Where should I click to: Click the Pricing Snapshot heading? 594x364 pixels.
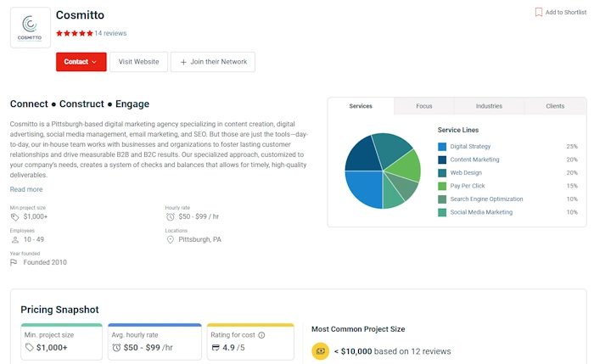pyautogui.click(x=59, y=310)
